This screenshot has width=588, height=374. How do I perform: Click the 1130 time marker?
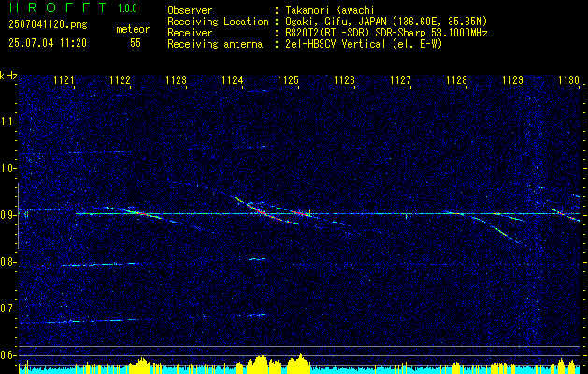pyautogui.click(x=569, y=79)
